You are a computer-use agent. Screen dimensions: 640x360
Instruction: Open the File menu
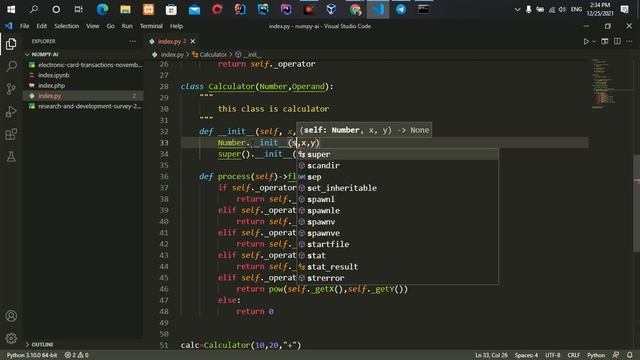(24, 26)
